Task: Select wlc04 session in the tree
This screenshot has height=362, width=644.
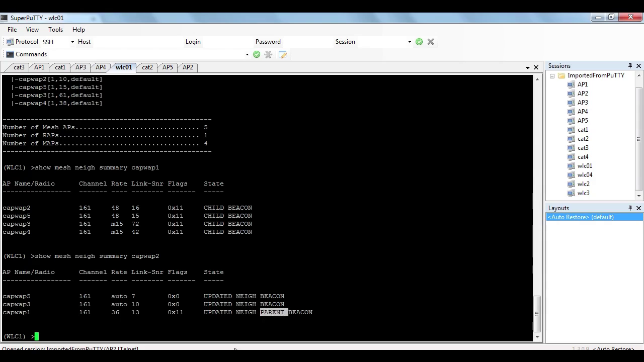Action: [x=585, y=175]
